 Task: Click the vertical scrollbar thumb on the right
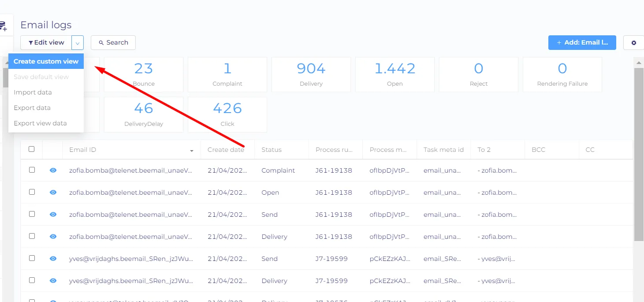639,155
